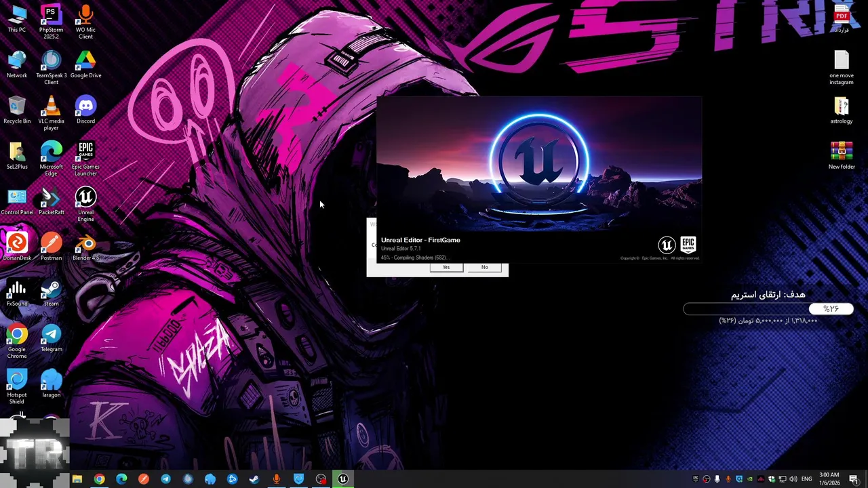Open Postman from the taskbar
Image resolution: width=868 pixels, height=488 pixels.
point(144,479)
